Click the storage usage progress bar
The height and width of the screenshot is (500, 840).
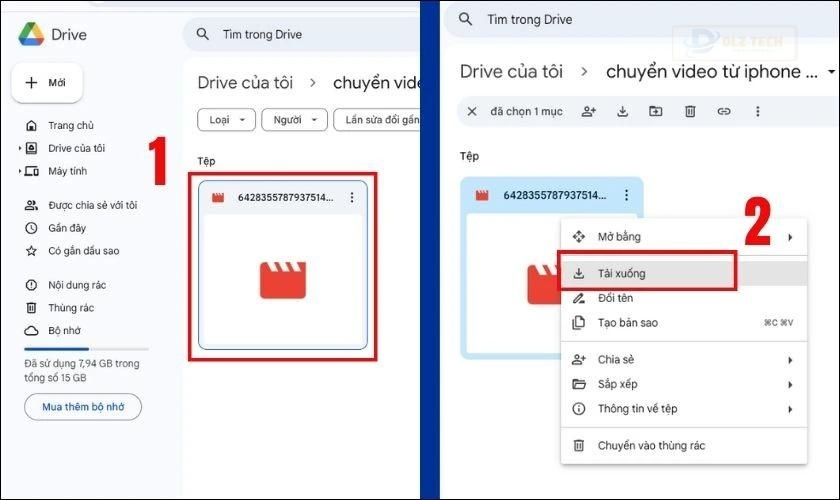point(86,349)
